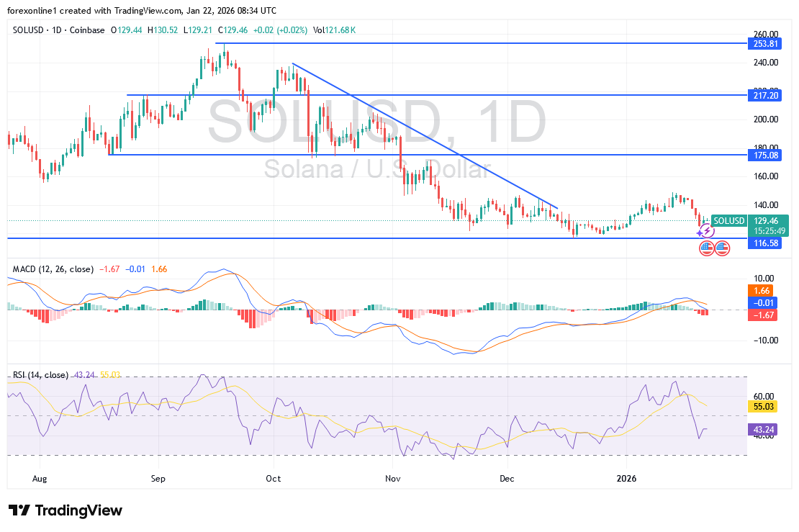799x532 pixels.
Task: Hide the RSI (14, close) indicator
Action: 40,375
